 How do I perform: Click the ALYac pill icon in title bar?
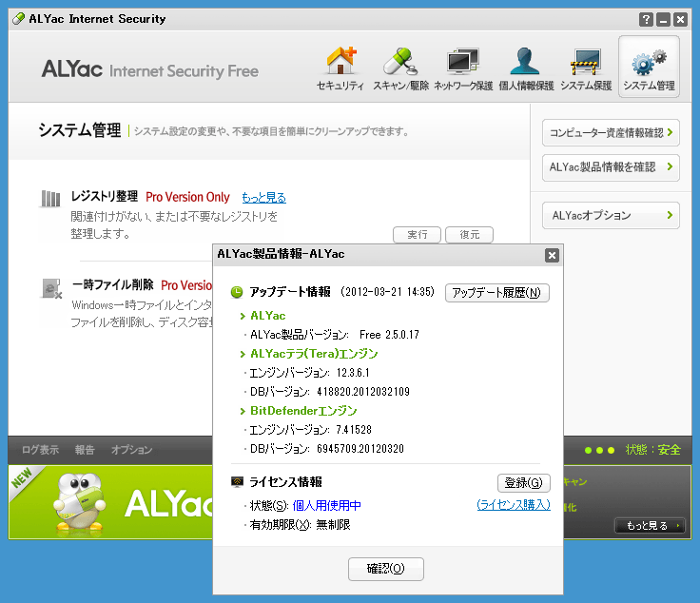click(18, 19)
